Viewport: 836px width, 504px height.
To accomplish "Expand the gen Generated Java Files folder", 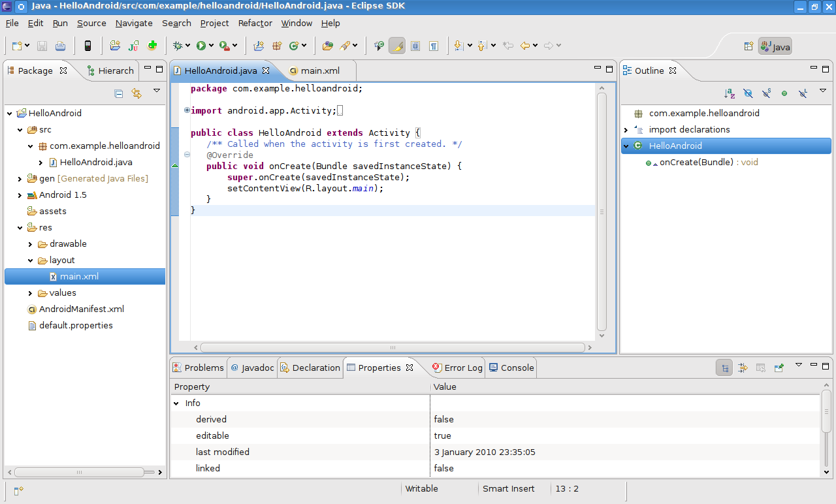I will (x=20, y=178).
